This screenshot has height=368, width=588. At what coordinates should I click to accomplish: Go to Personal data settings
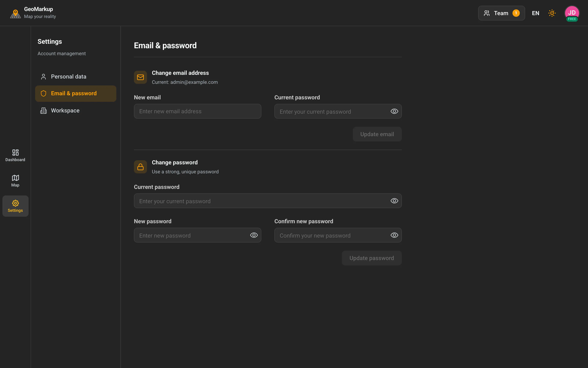point(76,77)
